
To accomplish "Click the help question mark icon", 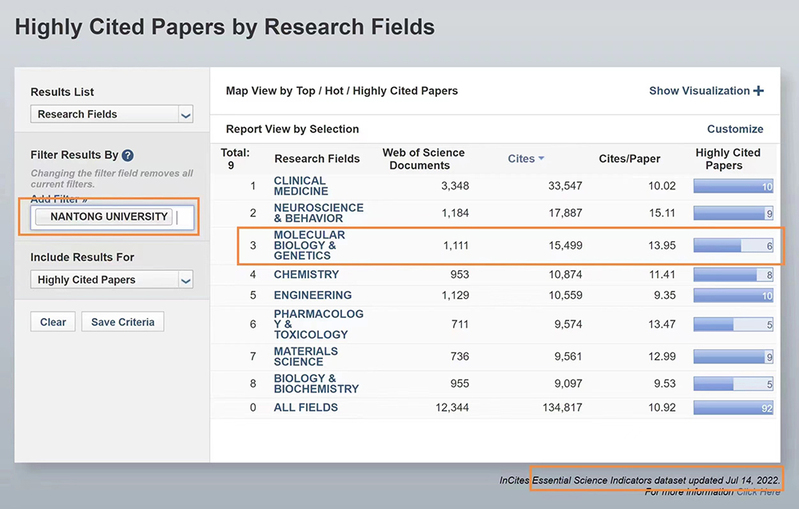I will pyautogui.click(x=128, y=156).
